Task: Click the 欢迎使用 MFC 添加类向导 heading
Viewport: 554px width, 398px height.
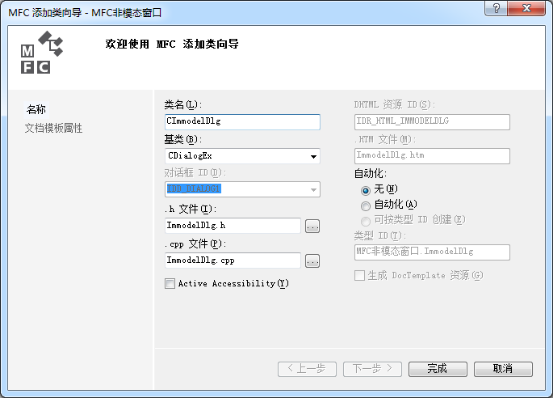Action: pos(172,45)
